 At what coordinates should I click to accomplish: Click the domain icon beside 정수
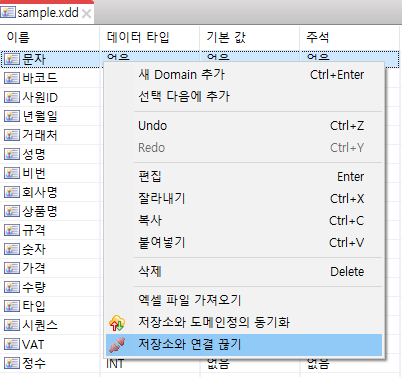(12, 363)
